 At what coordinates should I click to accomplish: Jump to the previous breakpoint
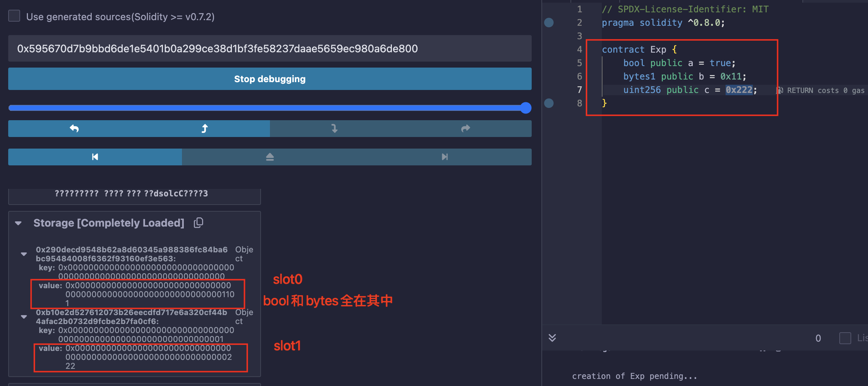(x=95, y=157)
